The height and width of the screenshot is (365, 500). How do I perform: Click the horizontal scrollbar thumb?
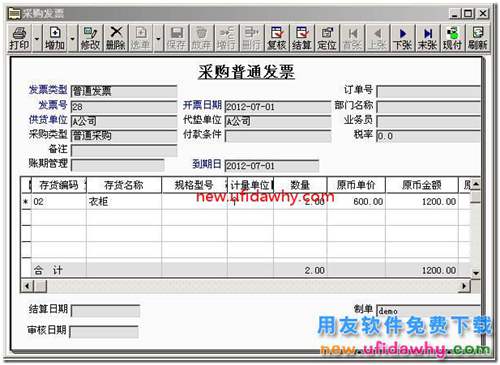[41, 286]
